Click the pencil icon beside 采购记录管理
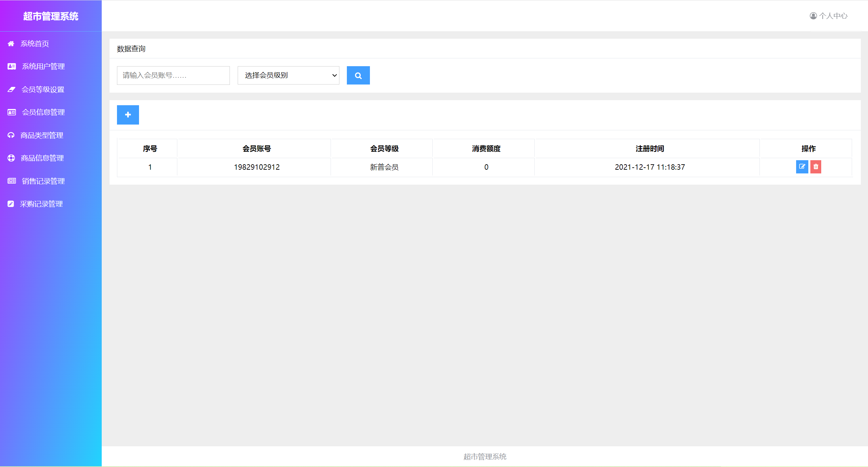 click(x=11, y=204)
